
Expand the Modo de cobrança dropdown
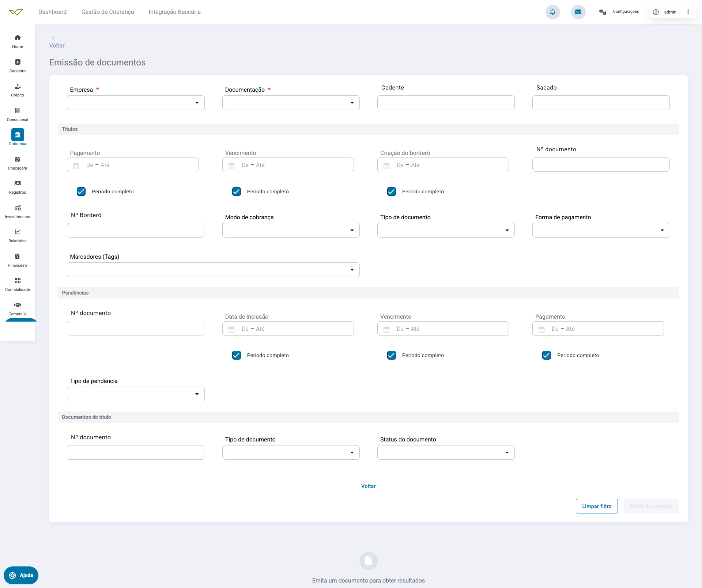(291, 230)
